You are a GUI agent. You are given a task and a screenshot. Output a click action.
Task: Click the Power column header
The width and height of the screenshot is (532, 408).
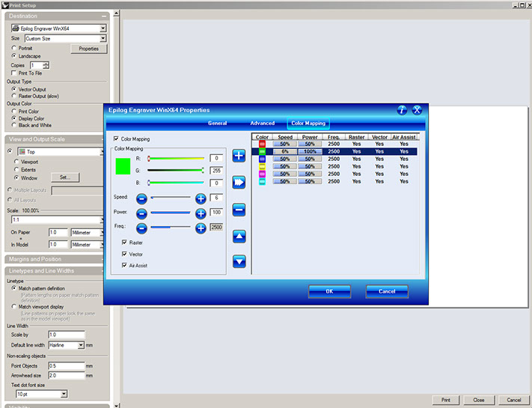pyautogui.click(x=310, y=137)
